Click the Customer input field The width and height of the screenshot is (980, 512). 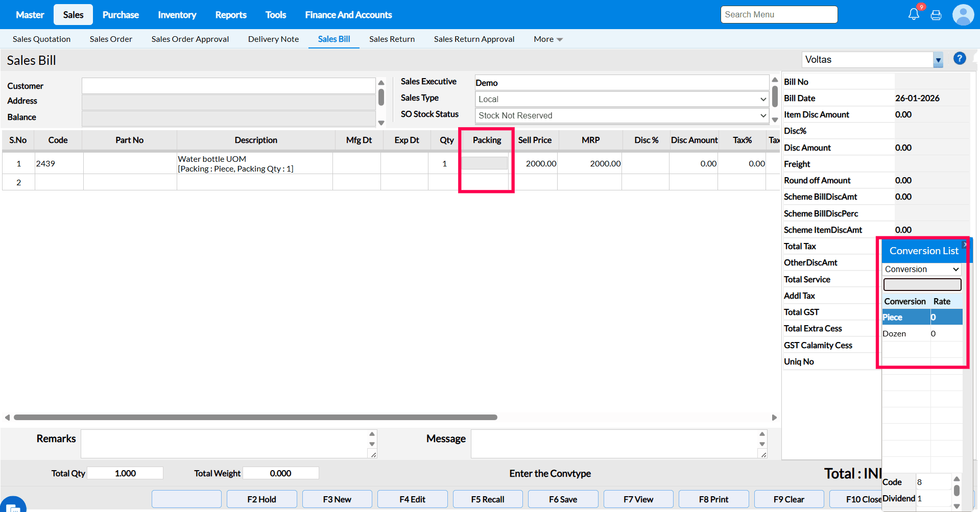coord(228,86)
